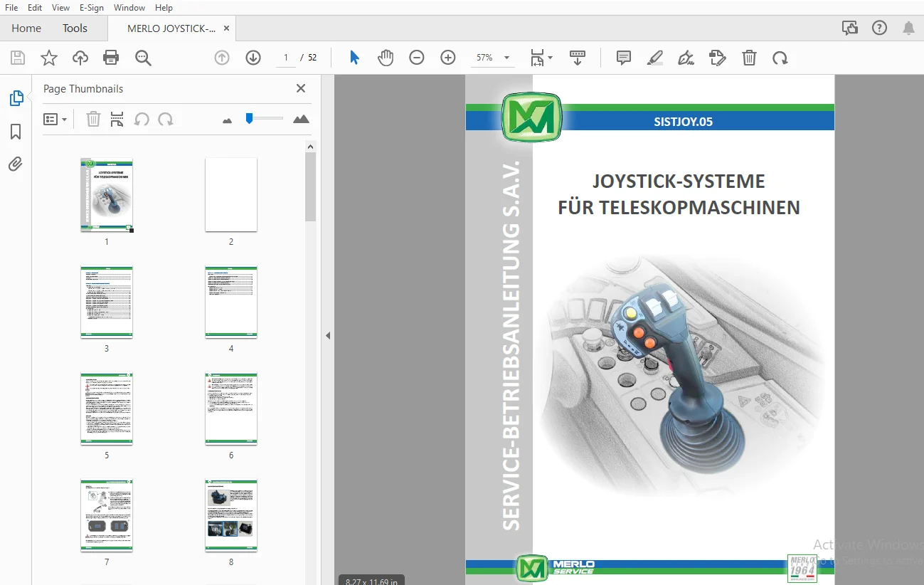Switch to the Home tab
924x585 pixels.
tap(26, 28)
